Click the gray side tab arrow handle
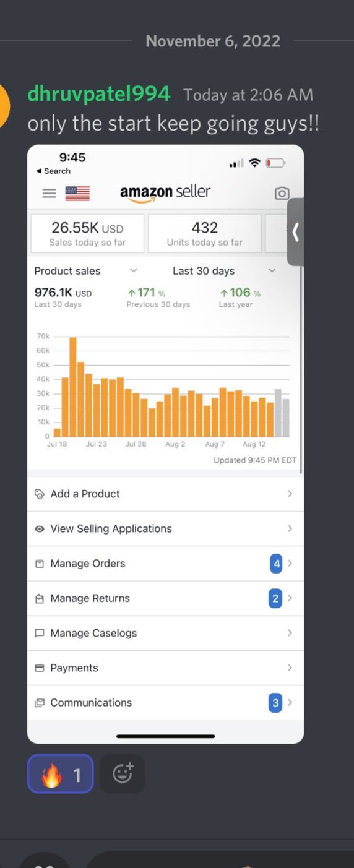Viewport: 354px width, 868px height. point(296,232)
